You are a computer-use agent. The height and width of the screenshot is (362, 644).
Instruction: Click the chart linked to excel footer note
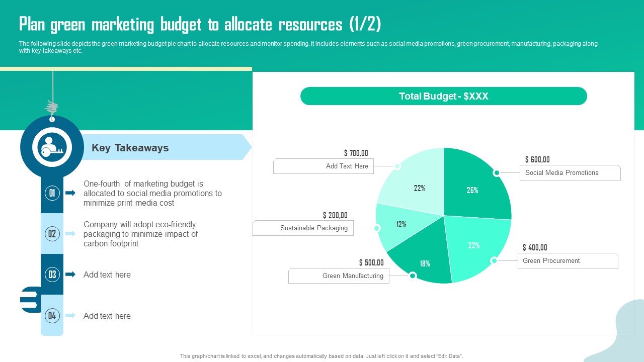[x=321, y=356]
